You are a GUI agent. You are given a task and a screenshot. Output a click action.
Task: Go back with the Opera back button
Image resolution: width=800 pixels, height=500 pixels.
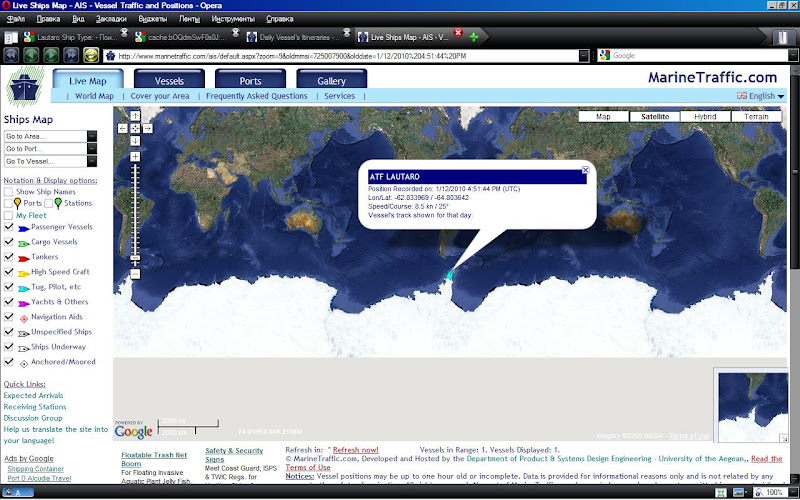[31, 55]
